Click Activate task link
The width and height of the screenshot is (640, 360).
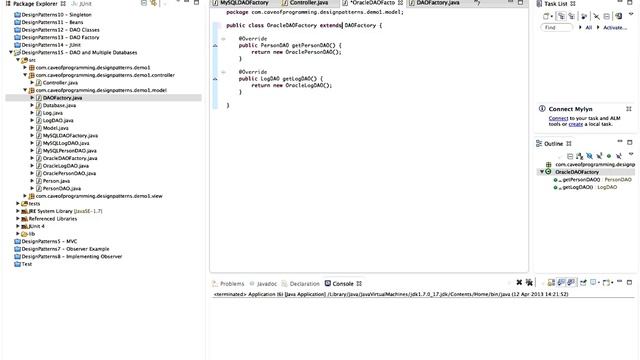point(615,27)
